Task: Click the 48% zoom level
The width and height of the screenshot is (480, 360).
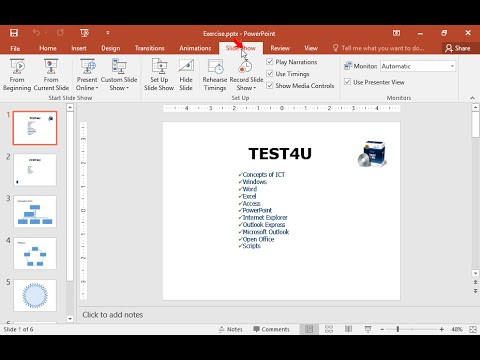Action: tap(457, 329)
